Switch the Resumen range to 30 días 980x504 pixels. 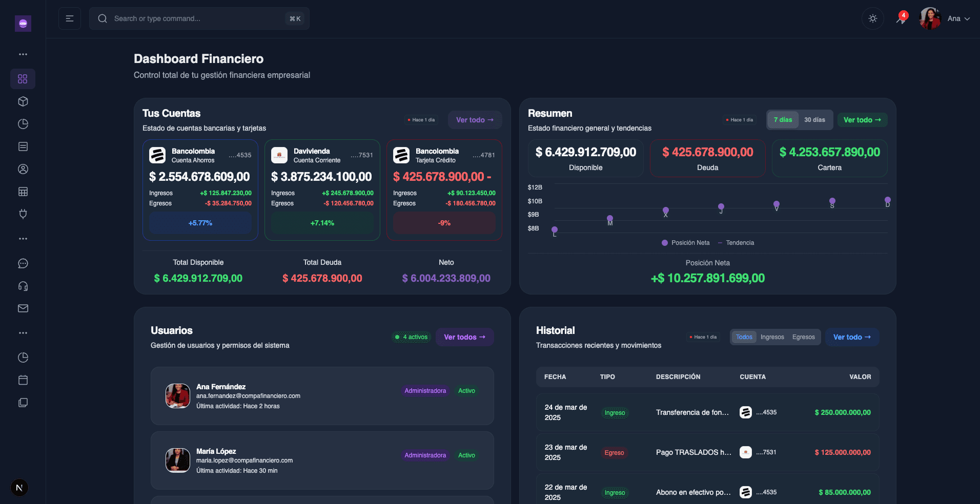coord(814,120)
